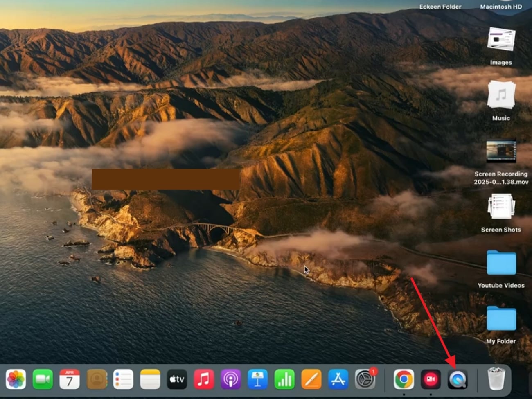This screenshot has width=532, height=399.
Task: Launch FaceTime from the Dock
Action: [x=43, y=379]
